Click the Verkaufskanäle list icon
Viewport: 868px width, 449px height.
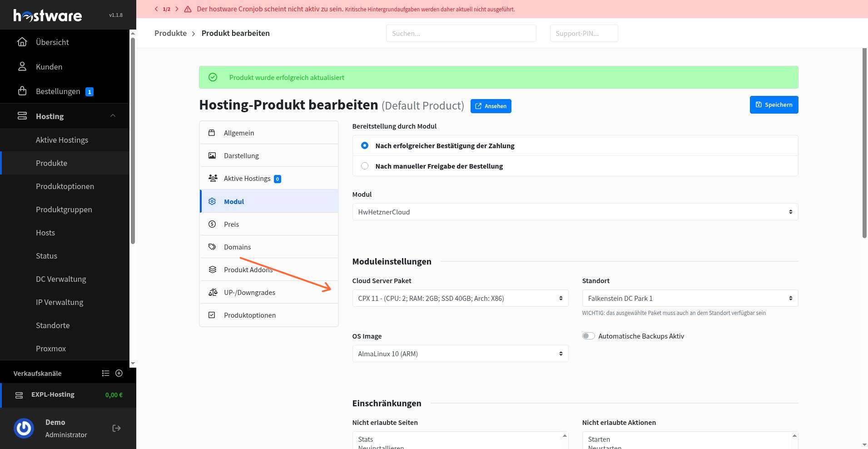pos(106,373)
